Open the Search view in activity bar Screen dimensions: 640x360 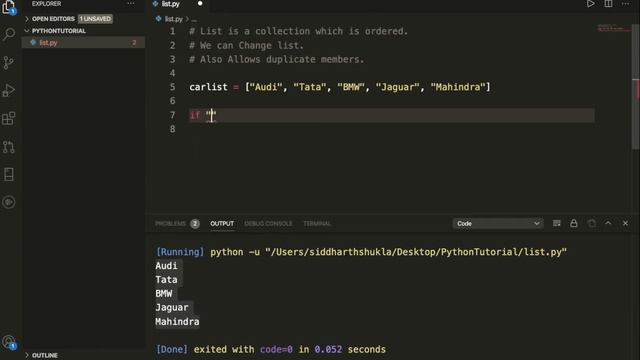click(9, 34)
